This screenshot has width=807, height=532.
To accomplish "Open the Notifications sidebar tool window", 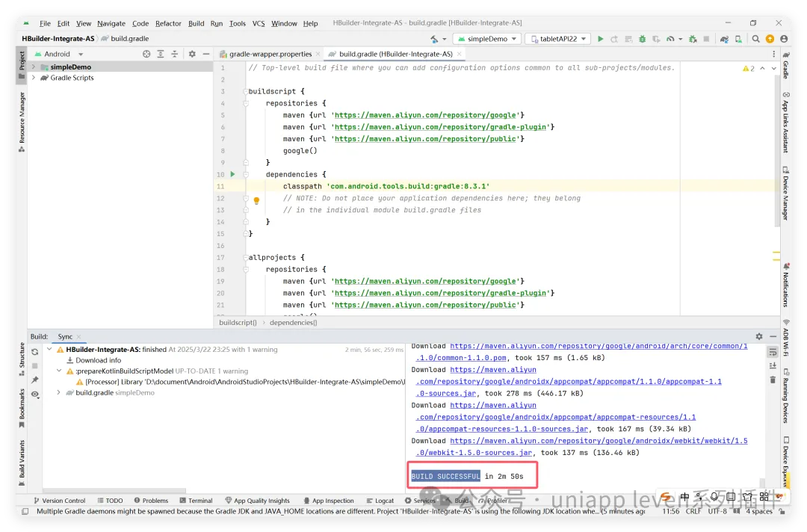I will pos(786,285).
